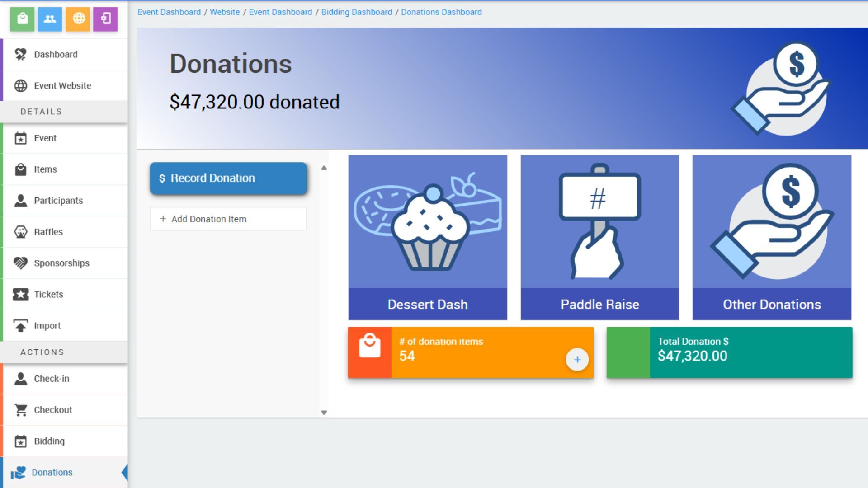This screenshot has width=868, height=488.
Task: Click Add Donation Item
Action: pos(228,219)
